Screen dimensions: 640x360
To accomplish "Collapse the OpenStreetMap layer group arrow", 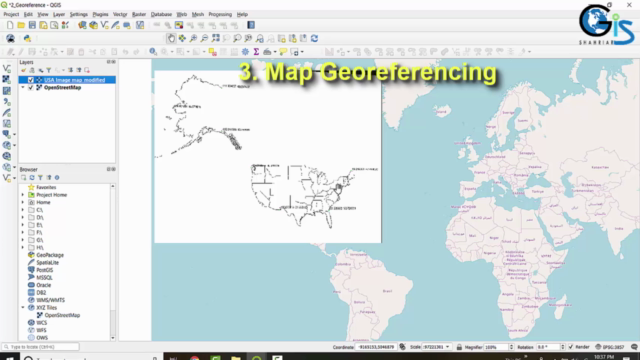I will [x=23, y=88].
